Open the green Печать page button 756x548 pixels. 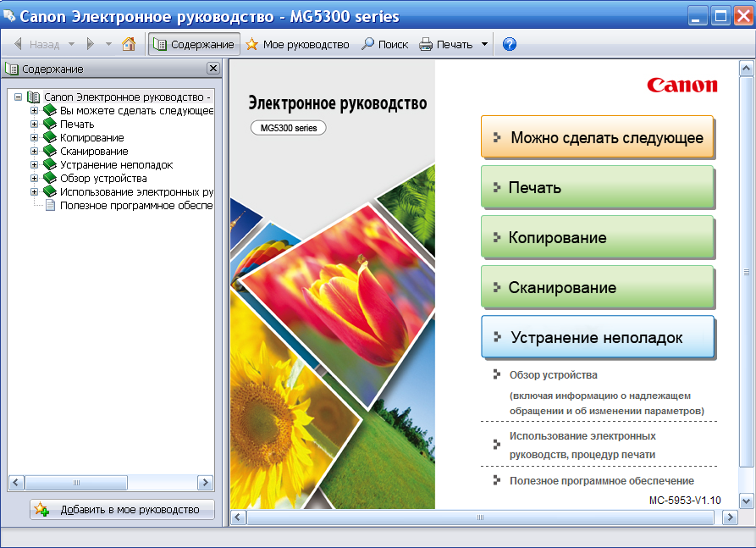click(597, 187)
